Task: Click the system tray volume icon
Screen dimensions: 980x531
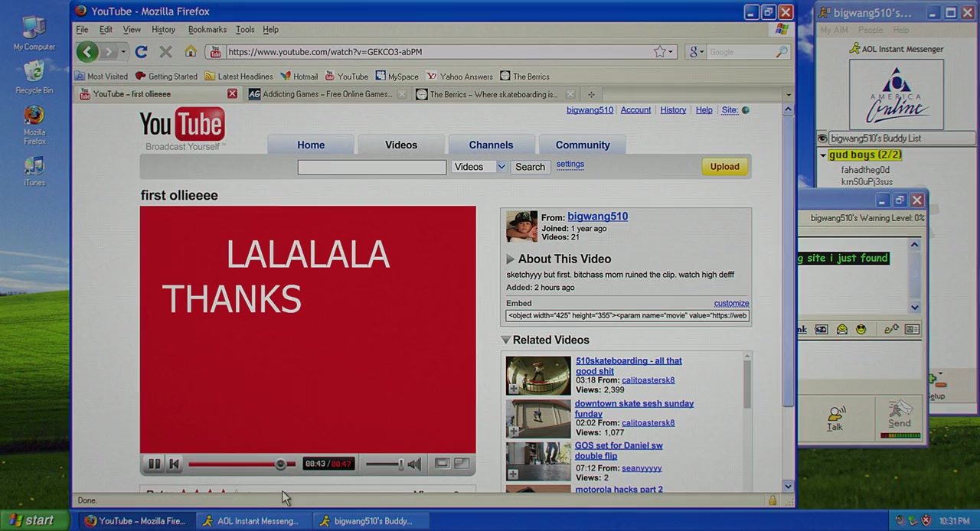Action: click(x=900, y=521)
